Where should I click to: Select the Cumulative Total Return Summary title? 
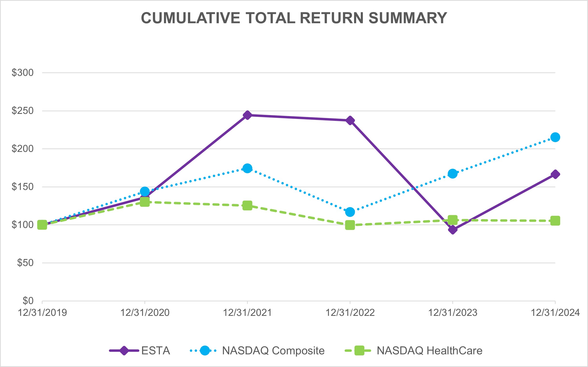(294, 18)
